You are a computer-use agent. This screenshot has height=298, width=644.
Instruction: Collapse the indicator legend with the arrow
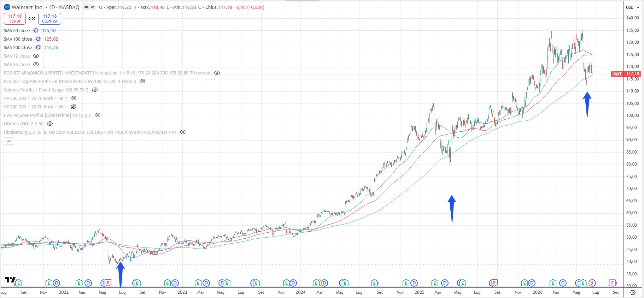(x=9, y=141)
